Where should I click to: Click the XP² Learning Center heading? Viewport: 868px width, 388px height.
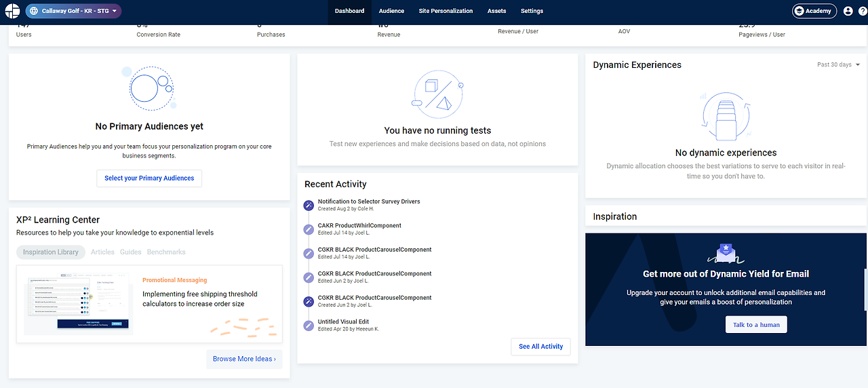(58, 220)
